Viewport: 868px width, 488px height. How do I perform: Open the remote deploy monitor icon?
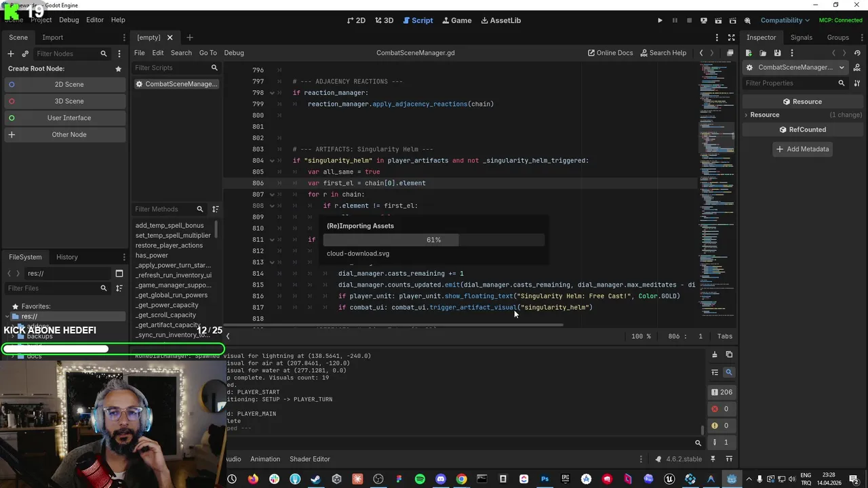pyautogui.click(x=703, y=20)
